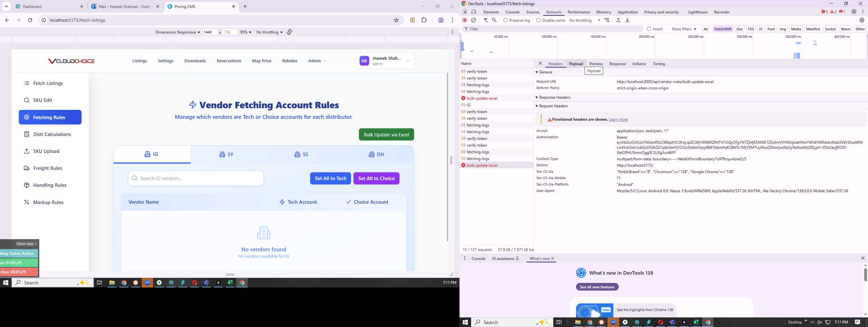
Task: Toggle the Fetch/XHR request filter
Action: (723, 29)
